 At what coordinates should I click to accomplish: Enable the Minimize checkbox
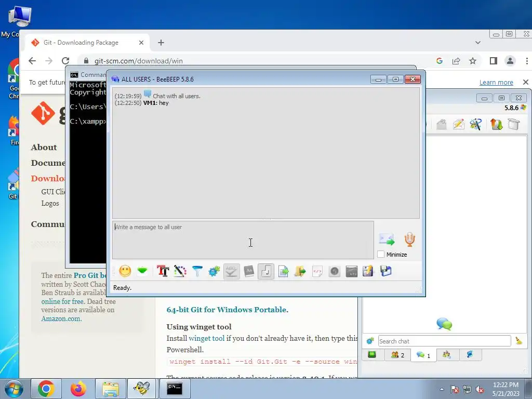[x=381, y=254]
